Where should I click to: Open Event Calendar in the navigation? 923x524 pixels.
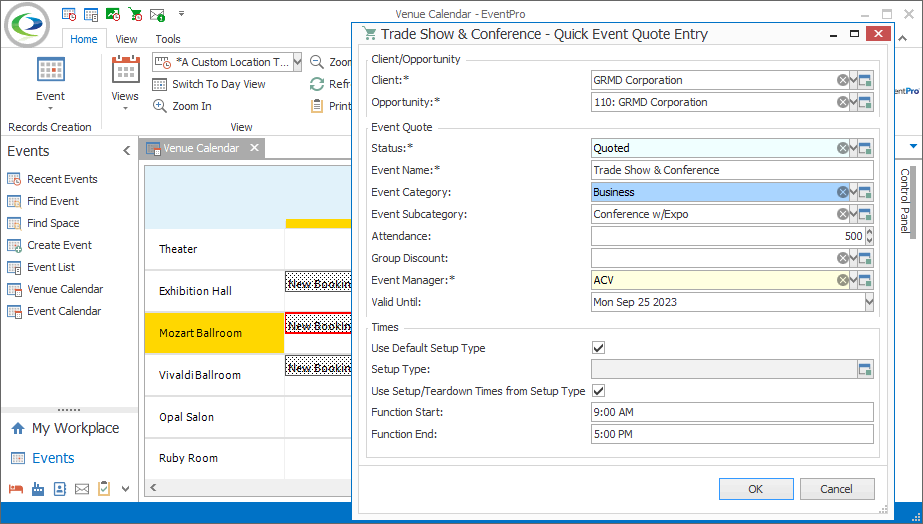coord(54,311)
